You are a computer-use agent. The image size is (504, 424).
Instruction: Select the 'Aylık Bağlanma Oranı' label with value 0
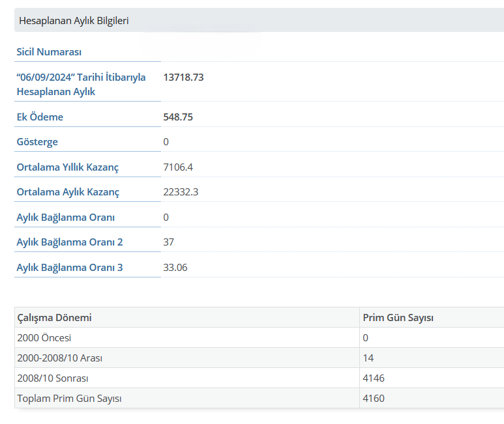tap(66, 218)
